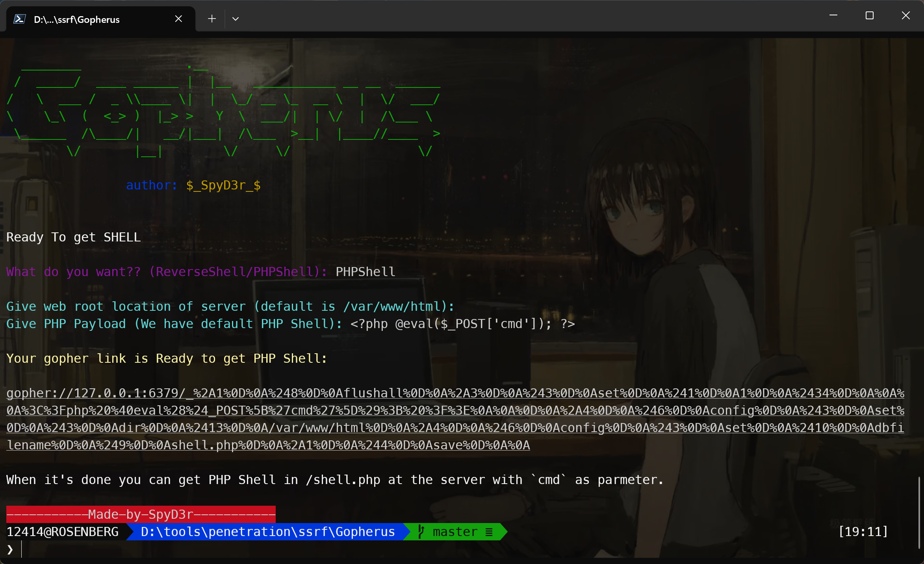
Task: Click the [19:11] time indicator
Action: (863, 532)
